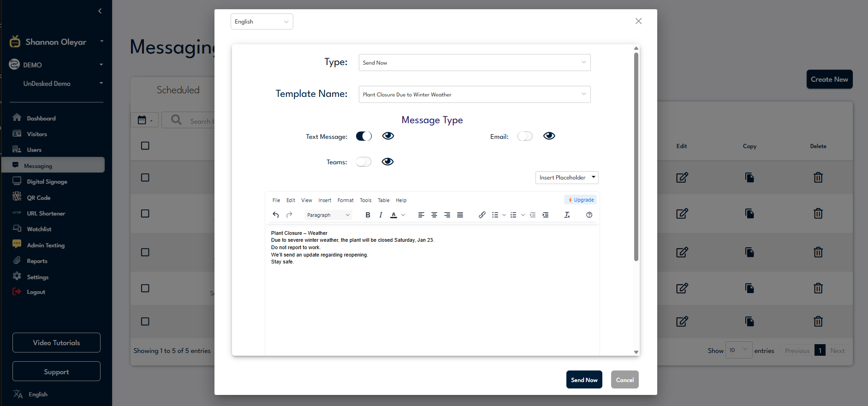Click the Send Now button
Viewport: 868px width, 406px height.
coord(584,380)
